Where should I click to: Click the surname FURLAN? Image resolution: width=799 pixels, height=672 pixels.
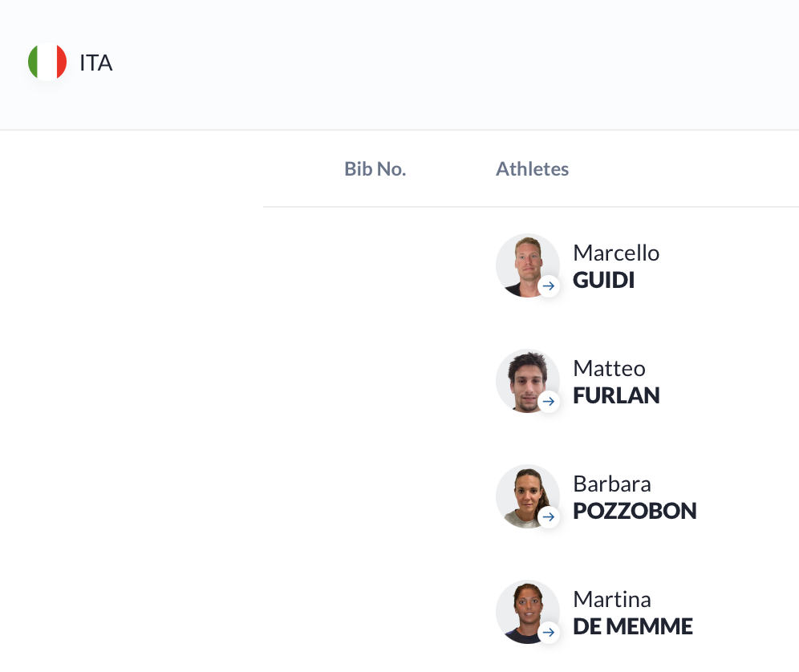616,396
